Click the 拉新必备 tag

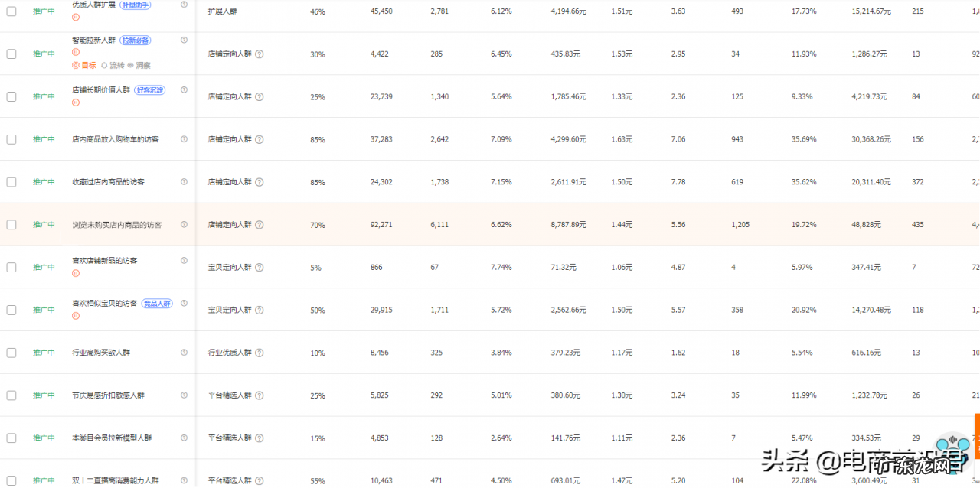(136, 40)
